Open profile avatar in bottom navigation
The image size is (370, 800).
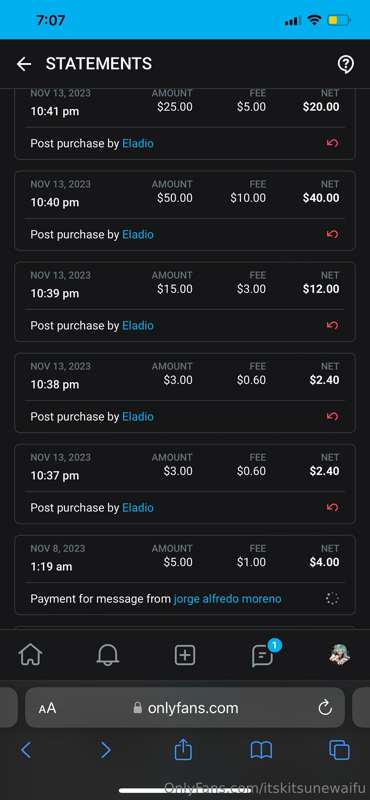(x=339, y=655)
